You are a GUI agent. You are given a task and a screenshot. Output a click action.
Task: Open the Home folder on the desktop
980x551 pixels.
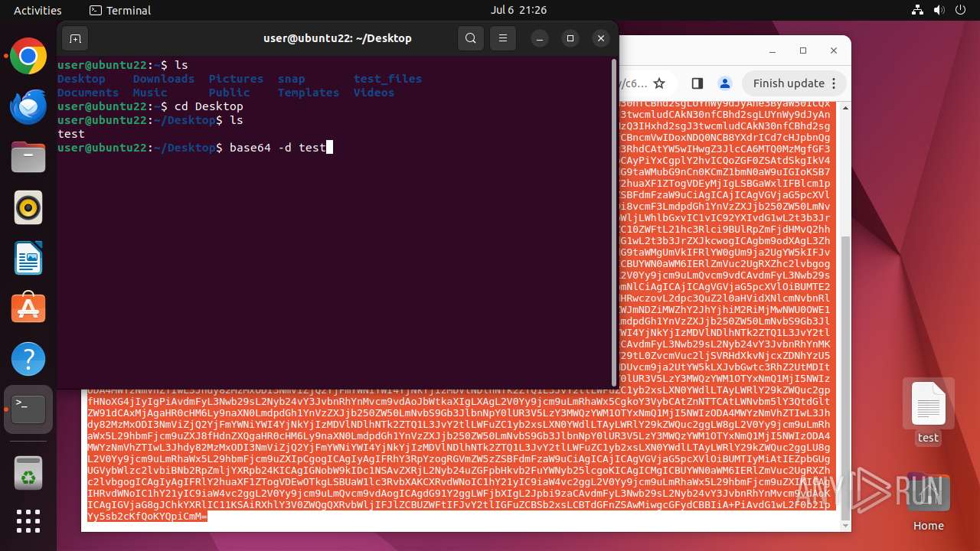[x=928, y=501]
